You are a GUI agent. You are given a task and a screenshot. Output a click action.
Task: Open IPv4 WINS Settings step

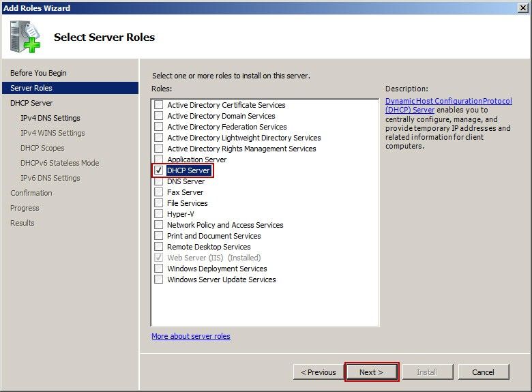(53, 133)
